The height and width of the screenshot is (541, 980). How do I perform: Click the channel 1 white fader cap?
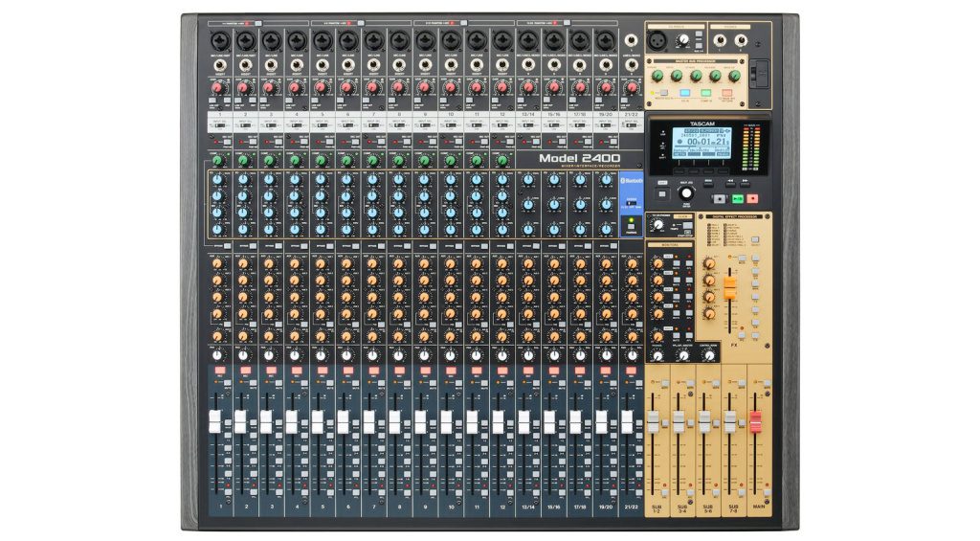coord(215,421)
